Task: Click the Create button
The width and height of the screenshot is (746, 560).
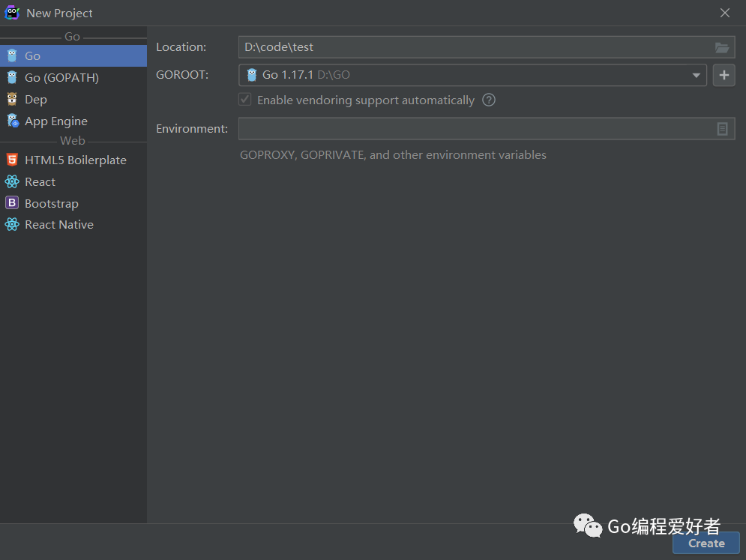Action: 706,544
